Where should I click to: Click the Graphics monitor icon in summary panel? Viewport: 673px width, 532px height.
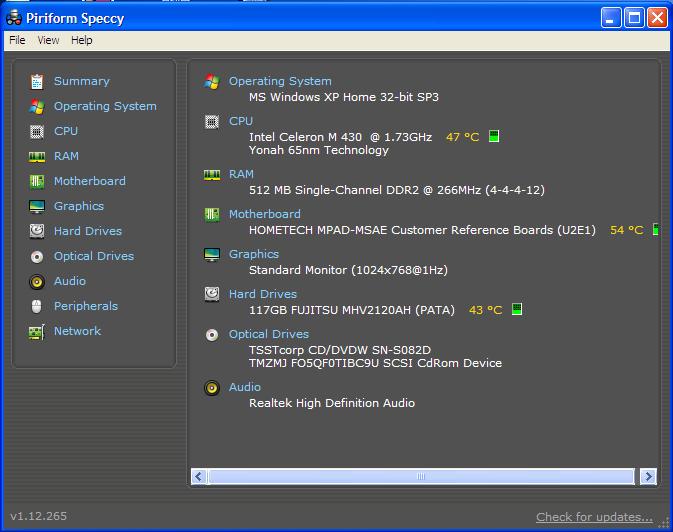pos(212,255)
